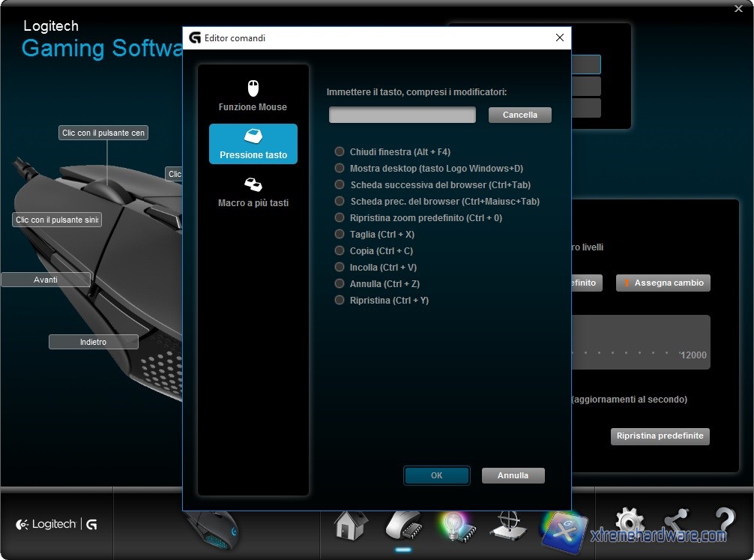Open the help question mark icon
Screen dimensions: 754x560
(724, 524)
